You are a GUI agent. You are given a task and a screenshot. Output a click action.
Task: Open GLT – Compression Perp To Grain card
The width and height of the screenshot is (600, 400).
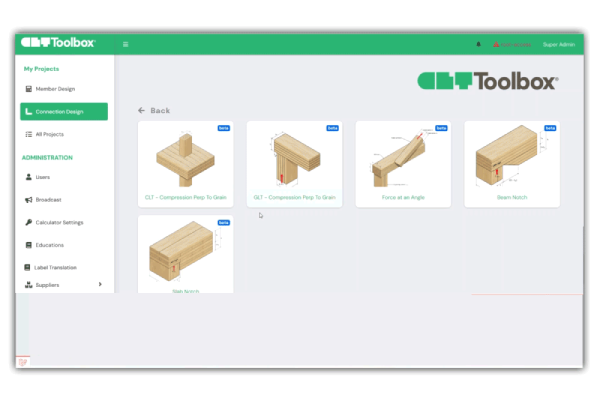tap(294, 163)
